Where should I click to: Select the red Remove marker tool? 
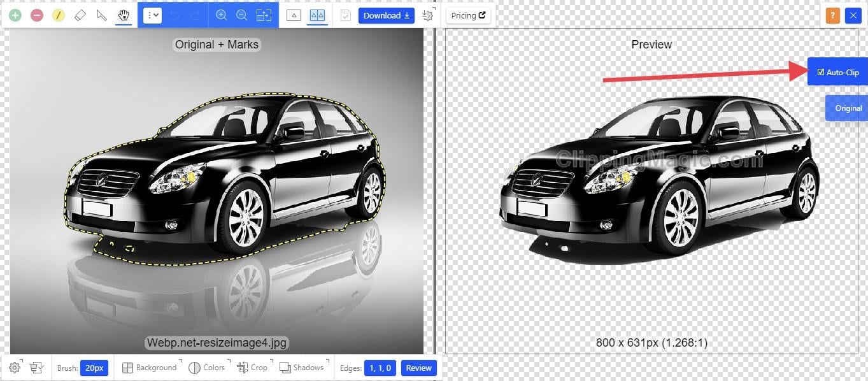click(x=36, y=15)
